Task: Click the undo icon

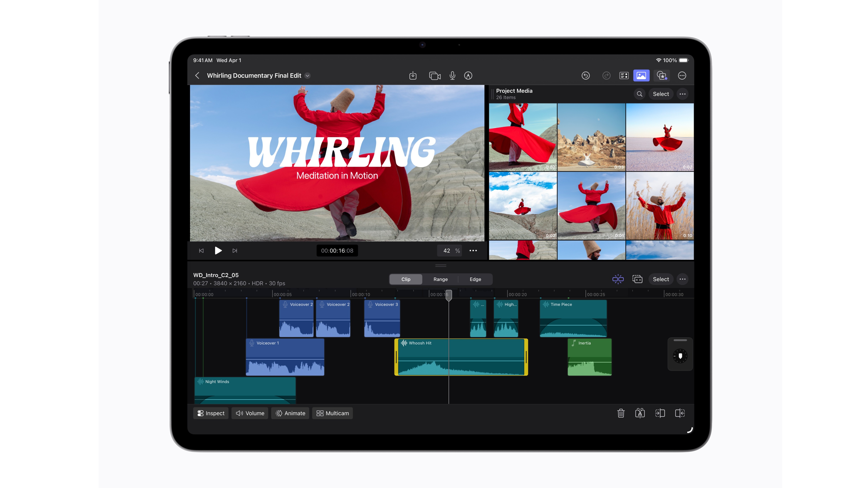Action: click(x=586, y=75)
